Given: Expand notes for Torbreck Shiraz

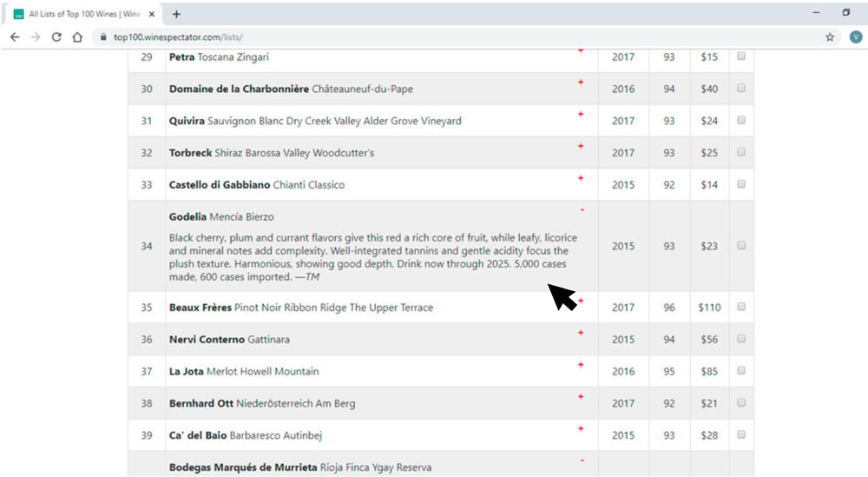Looking at the screenshot, I should [x=581, y=146].
